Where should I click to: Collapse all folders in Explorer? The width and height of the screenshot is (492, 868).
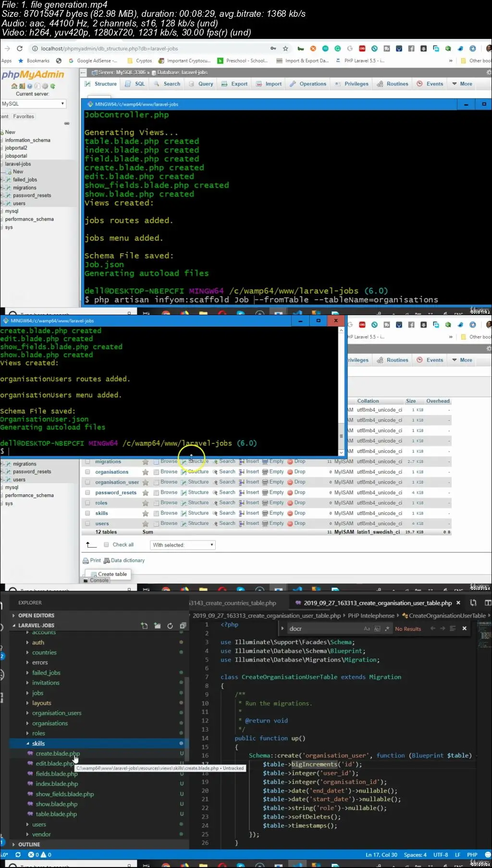click(x=183, y=626)
